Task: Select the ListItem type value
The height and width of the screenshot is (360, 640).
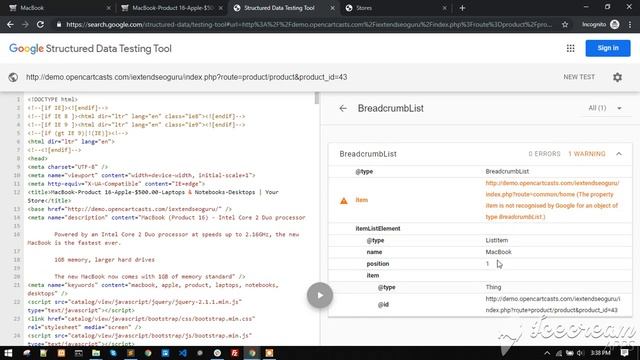Action: (496, 240)
